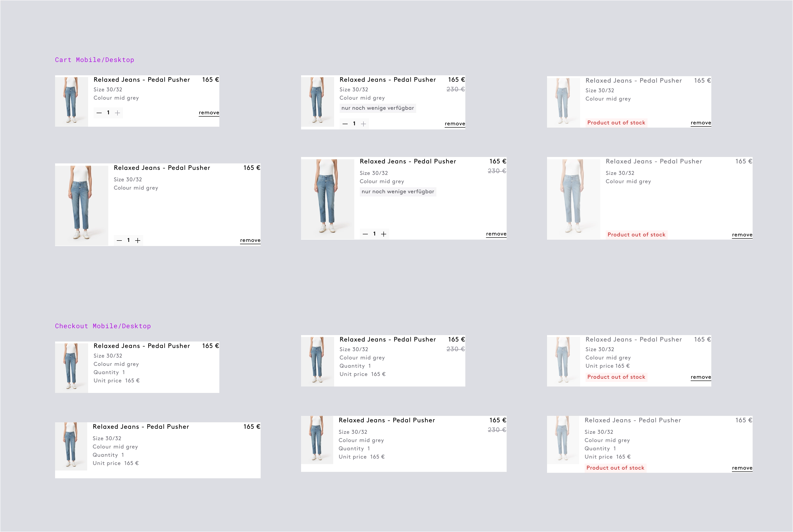Remove the large out-of-stock cart item
The height and width of the screenshot is (532, 793).
click(x=742, y=235)
